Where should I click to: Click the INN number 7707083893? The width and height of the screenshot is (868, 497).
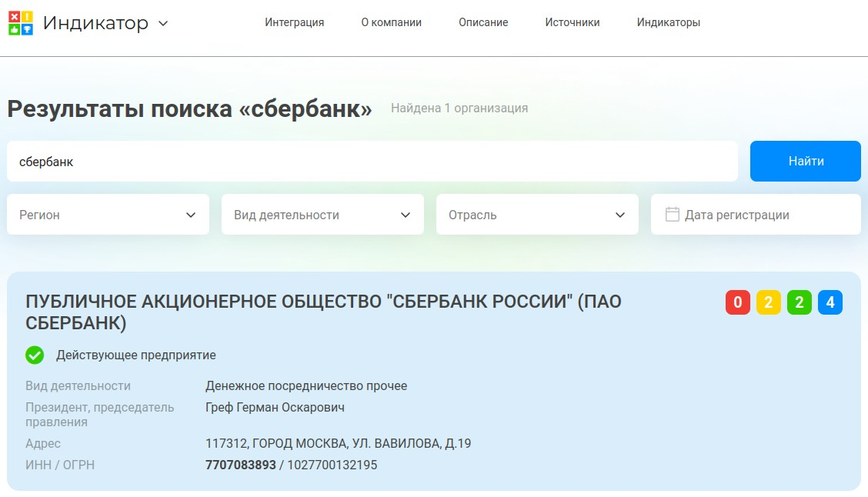pyautogui.click(x=240, y=465)
